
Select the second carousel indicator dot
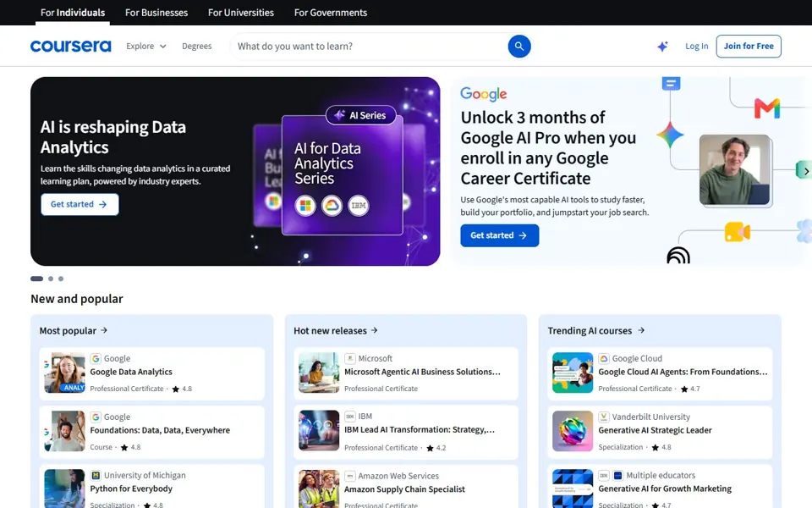[x=51, y=279]
